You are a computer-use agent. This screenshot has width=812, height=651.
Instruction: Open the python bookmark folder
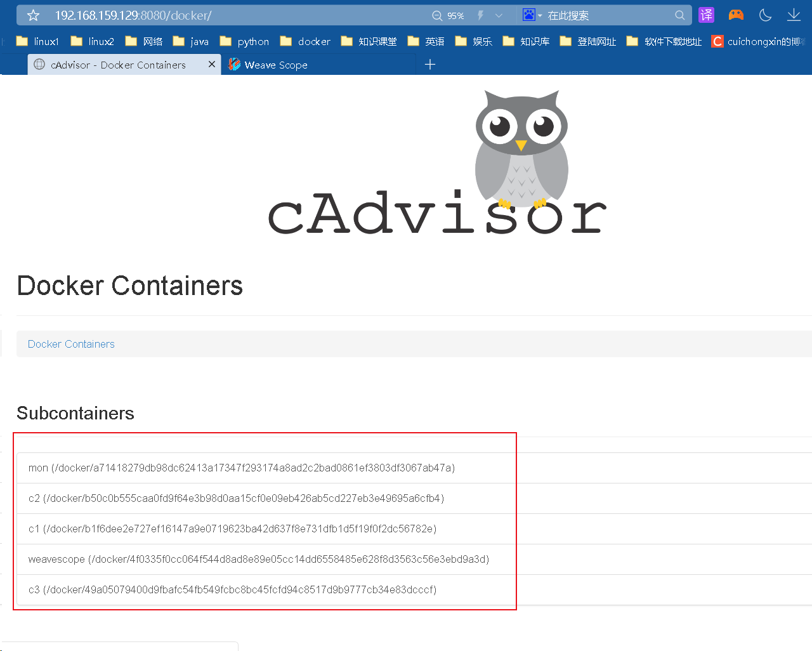(252, 41)
